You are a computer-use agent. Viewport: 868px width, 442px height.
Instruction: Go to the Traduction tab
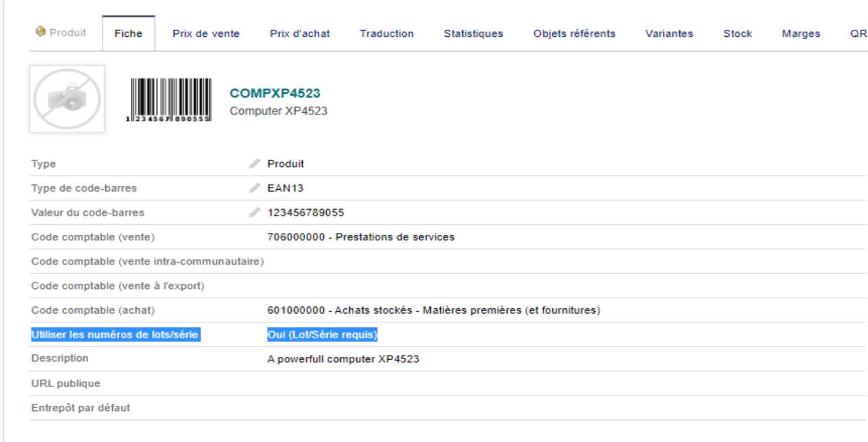pos(386,34)
